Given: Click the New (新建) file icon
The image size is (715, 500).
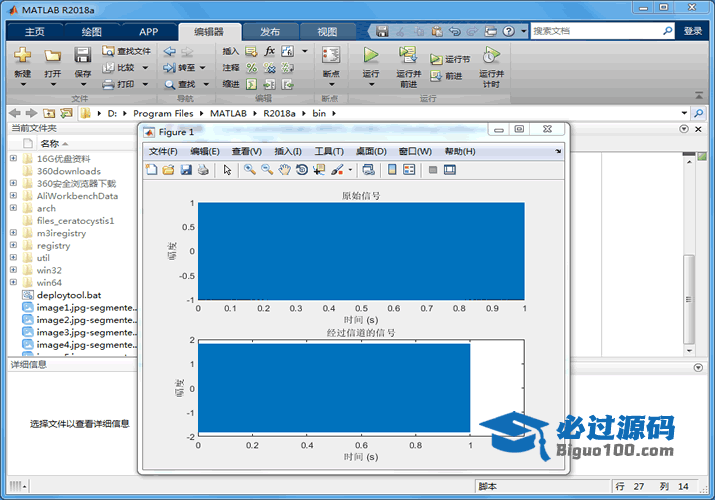Looking at the screenshot, I should (22, 55).
